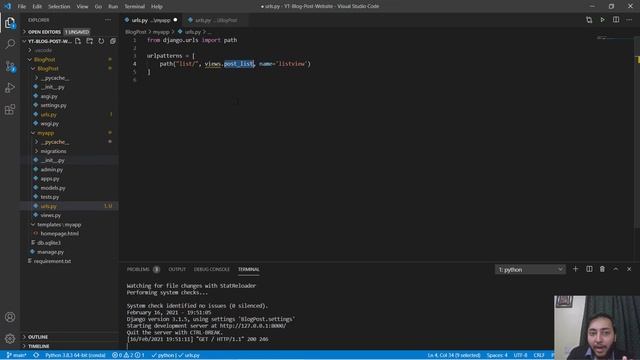This screenshot has height=360, width=640.
Task: Click UTF-8 encoding in status bar
Action: click(520, 355)
